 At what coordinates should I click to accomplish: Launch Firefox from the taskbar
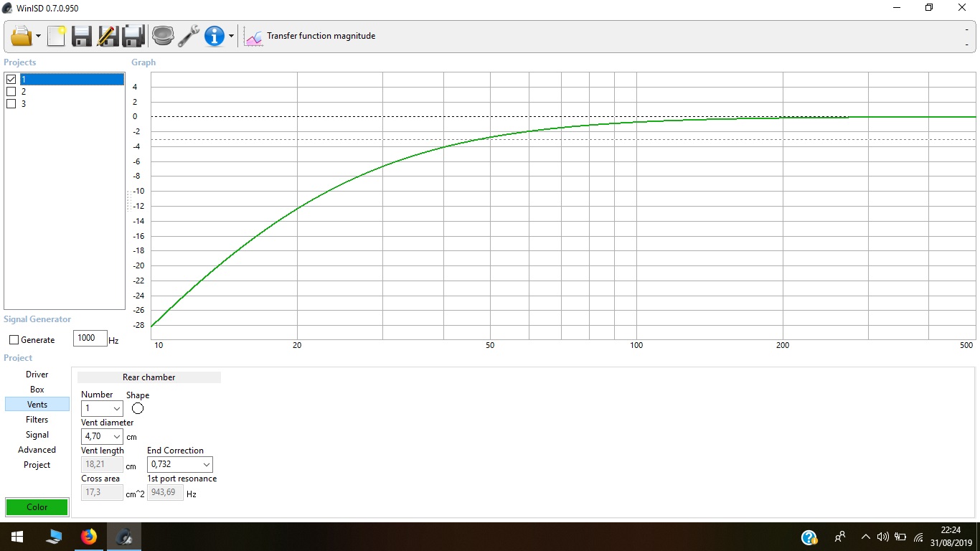pos(89,537)
